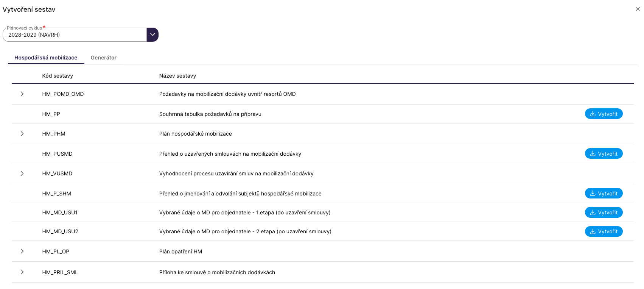Click the HM_PRIL_SML code cell
The width and height of the screenshot is (644, 289).
pyautogui.click(x=60, y=272)
